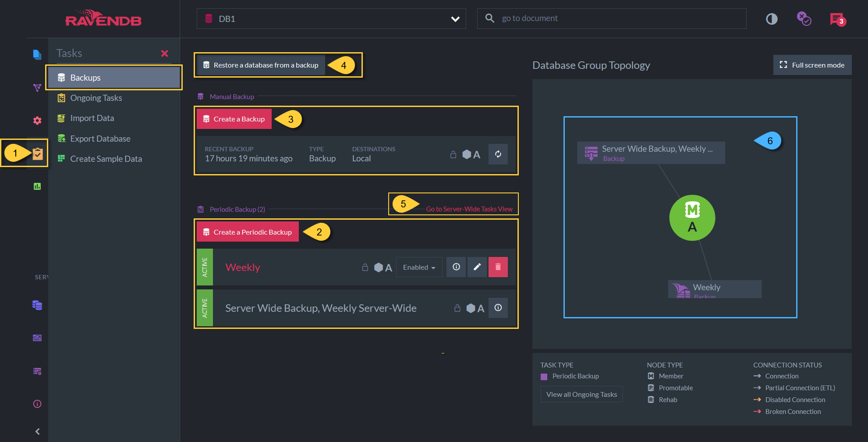Open the notifications icon with badge 3
Viewport: 868px width, 442px height.
coord(837,19)
